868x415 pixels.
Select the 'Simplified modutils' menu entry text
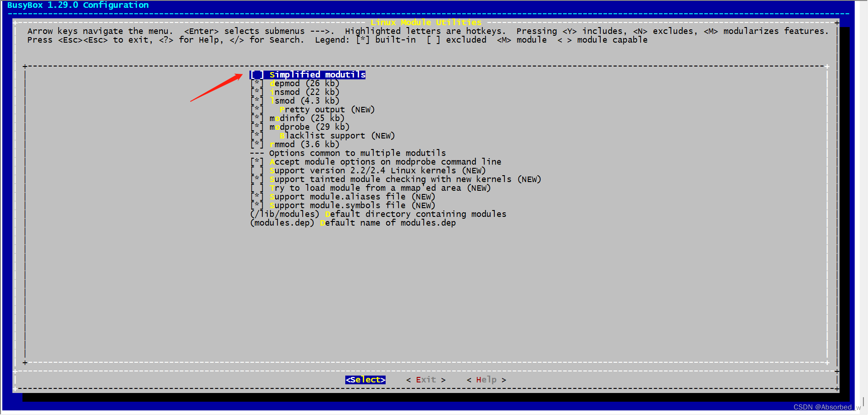coord(317,75)
